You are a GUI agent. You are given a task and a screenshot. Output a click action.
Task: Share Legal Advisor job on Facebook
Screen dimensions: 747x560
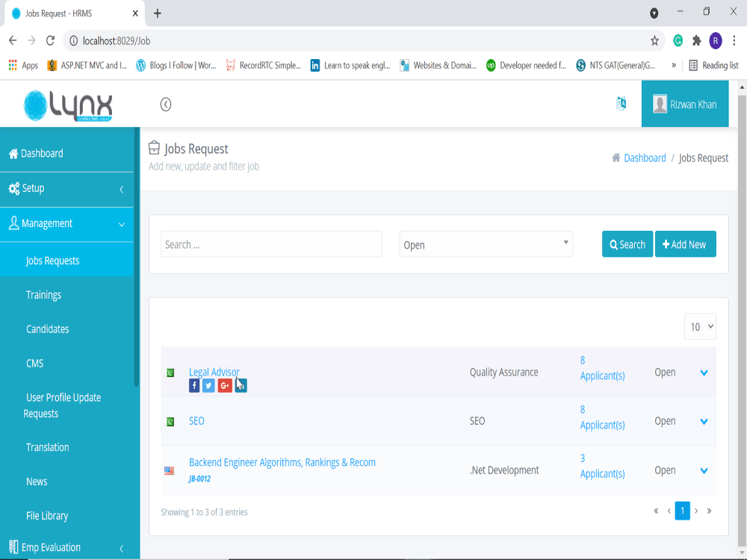tap(194, 385)
